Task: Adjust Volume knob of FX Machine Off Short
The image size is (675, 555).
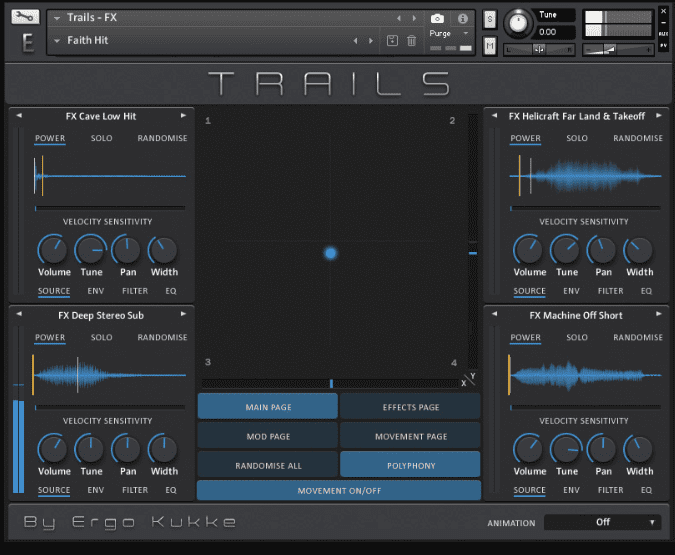Action: pyautogui.click(x=528, y=449)
